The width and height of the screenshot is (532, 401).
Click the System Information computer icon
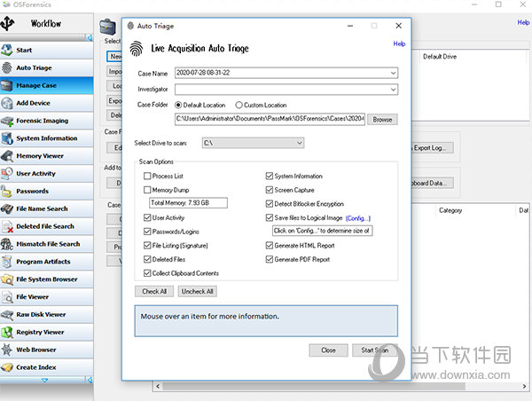click(x=7, y=138)
